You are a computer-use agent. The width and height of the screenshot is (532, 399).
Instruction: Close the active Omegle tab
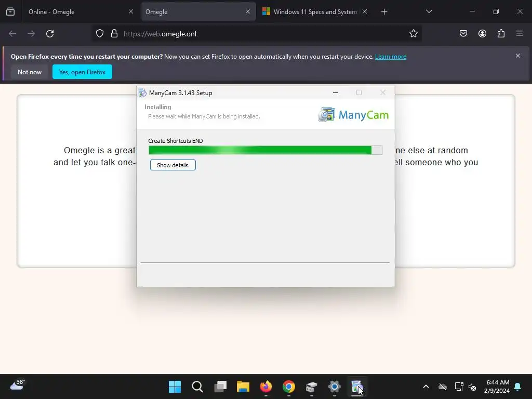click(x=248, y=11)
